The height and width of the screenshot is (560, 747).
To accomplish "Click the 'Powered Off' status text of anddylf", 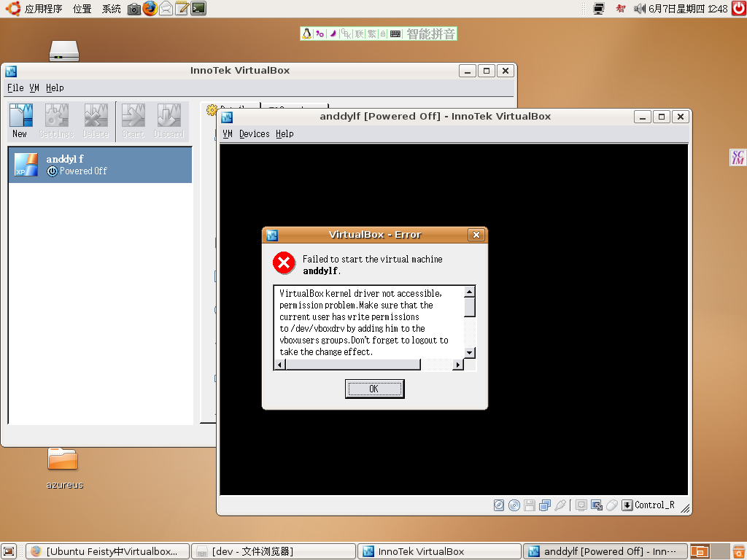I will [83, 171].
